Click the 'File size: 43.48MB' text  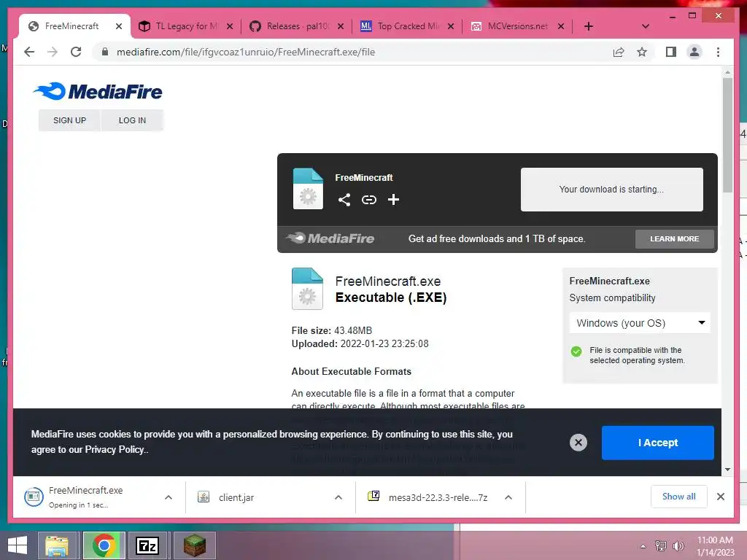click(x=332, y=330)
